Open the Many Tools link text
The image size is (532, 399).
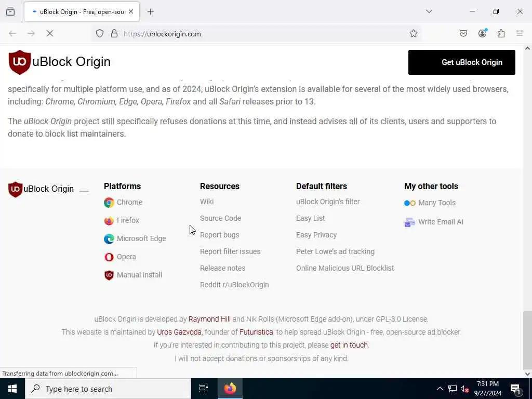click(x=436, y=203)
